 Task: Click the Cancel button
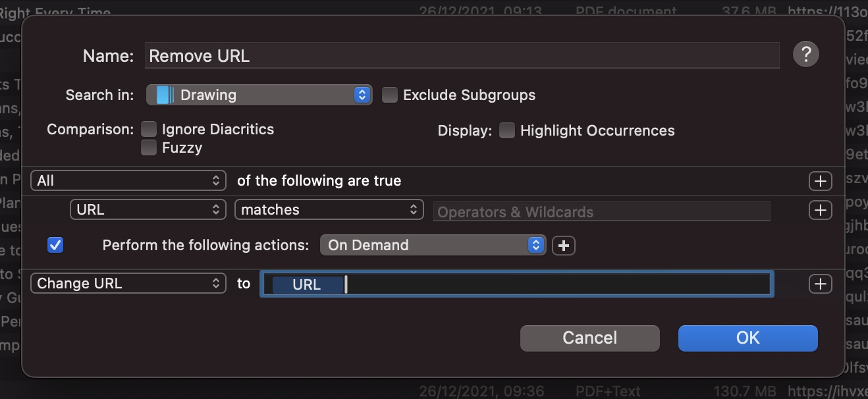tap(589, 338)
